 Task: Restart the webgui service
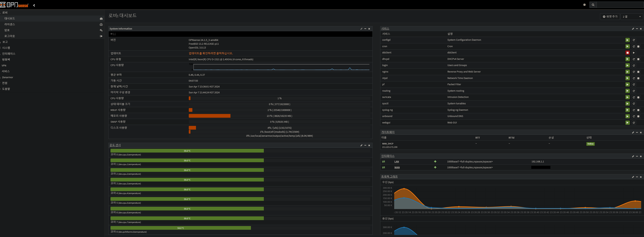point(634,123)
